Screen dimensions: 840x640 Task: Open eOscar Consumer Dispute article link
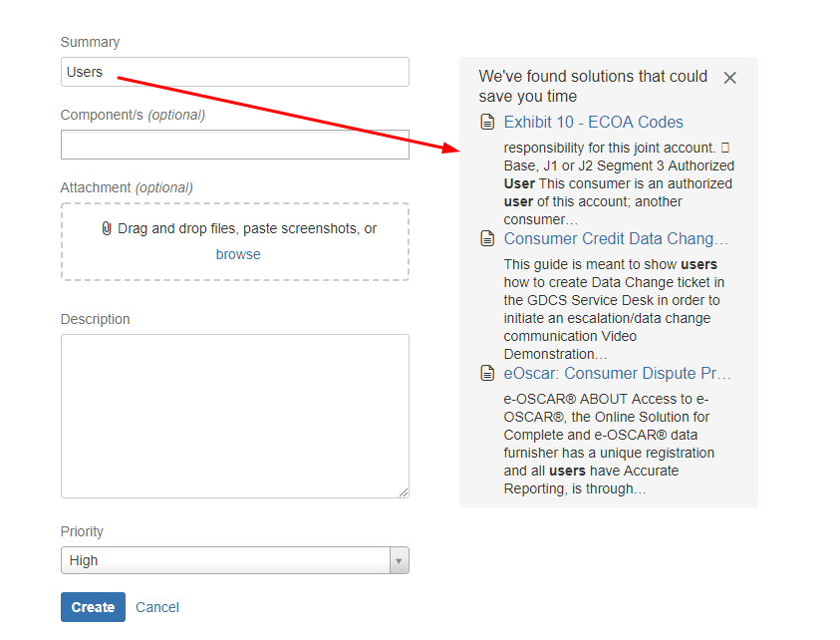click(x=617, y=373)
